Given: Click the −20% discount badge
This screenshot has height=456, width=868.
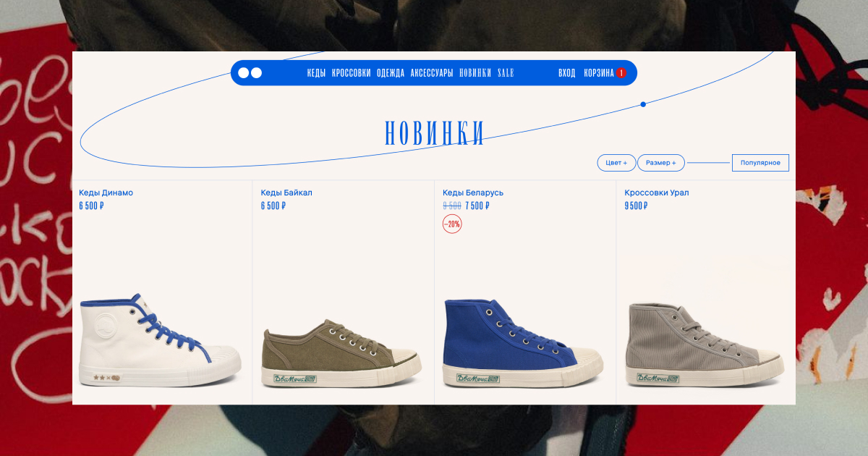Looking at the screenshot, I should click(x=452, y=224).
